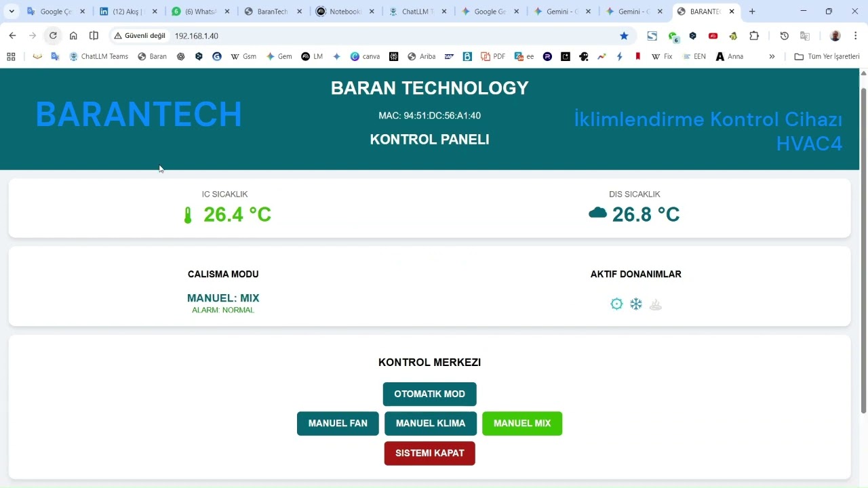Open the split view icon beside home
The width and height of the screenshot is (868, 488).
click(x=94, y=36)
